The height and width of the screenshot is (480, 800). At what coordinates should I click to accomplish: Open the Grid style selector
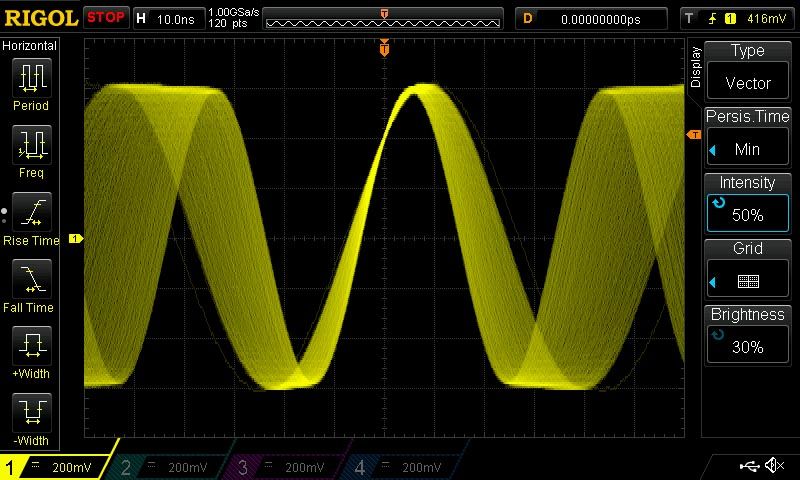click(747, 270)
